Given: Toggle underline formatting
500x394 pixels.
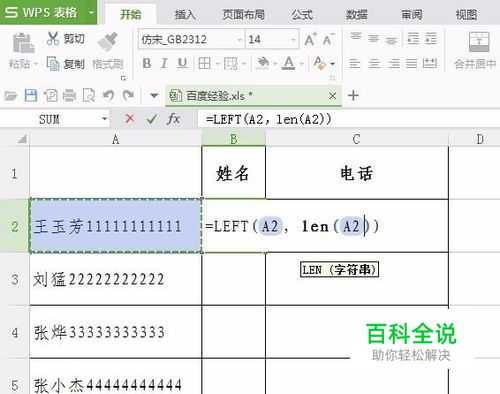Looking at the screenshot, I should click(182, 63).
